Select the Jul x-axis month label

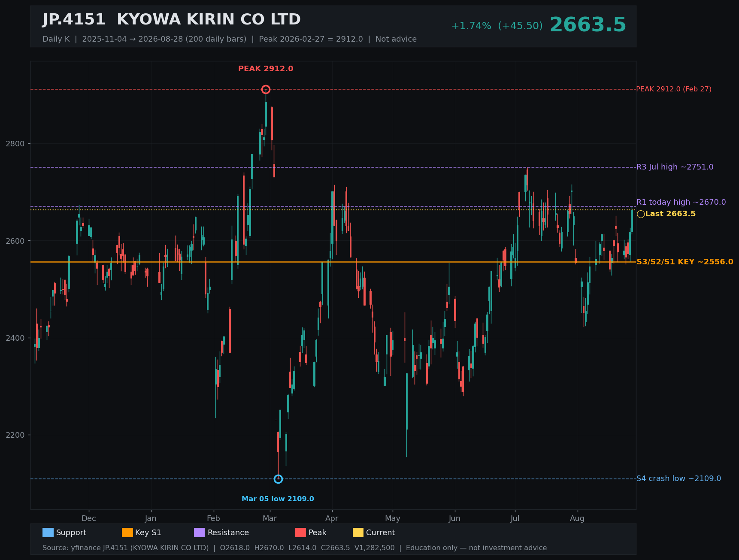pyautogui.click(x=515, y=518)
